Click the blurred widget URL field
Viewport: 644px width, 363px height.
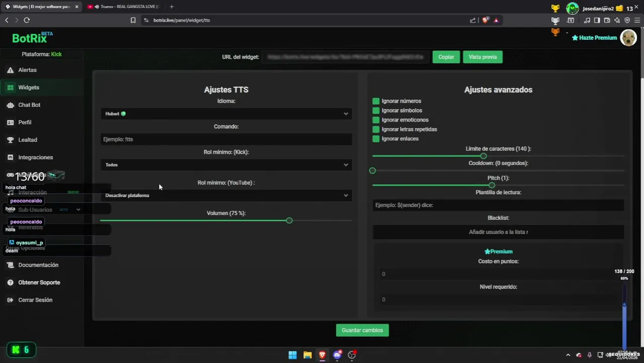click(x=346, y=57)
